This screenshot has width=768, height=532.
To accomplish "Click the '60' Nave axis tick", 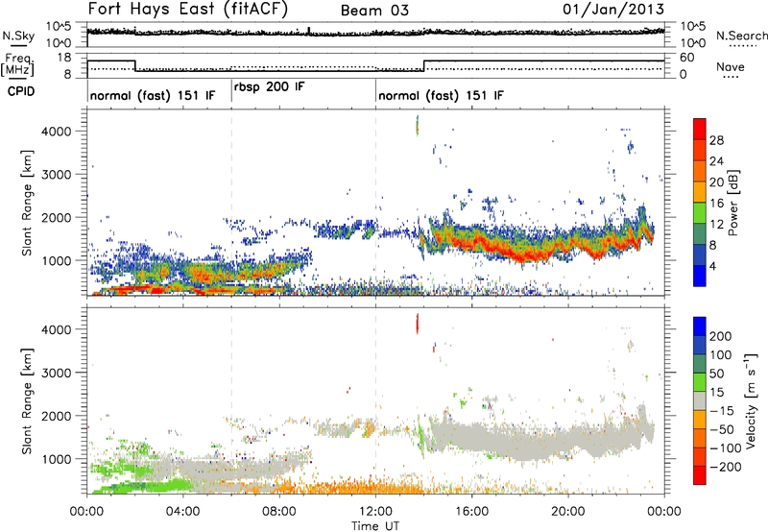I will point(686,58).
